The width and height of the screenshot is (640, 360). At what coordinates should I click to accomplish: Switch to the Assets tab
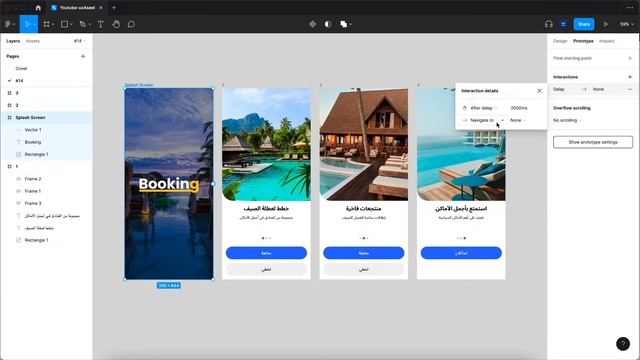[33, 41]
